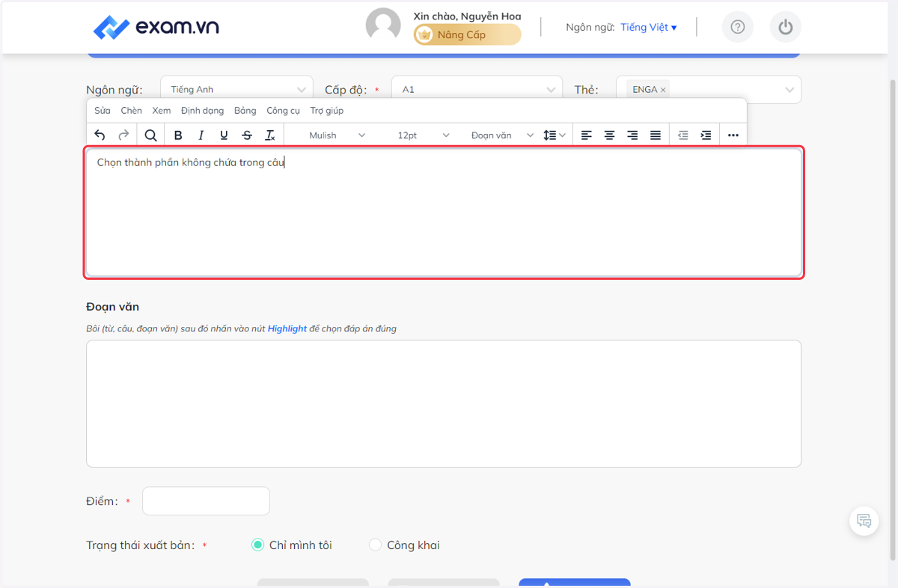This screenshot has width=898, height=588.
Task: Open the Chèn menu
Action: coord(132,111)
